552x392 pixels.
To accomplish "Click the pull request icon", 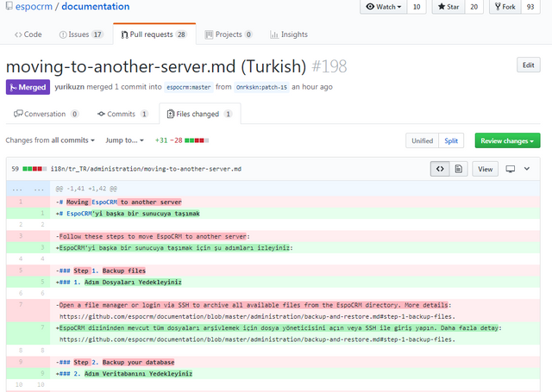I will tap(124, 34).
